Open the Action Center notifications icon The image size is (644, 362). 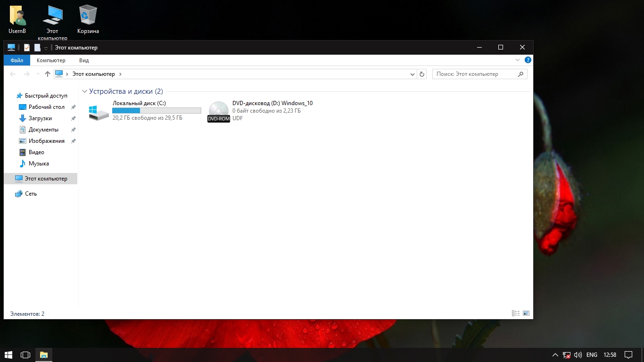pos(628,354)
